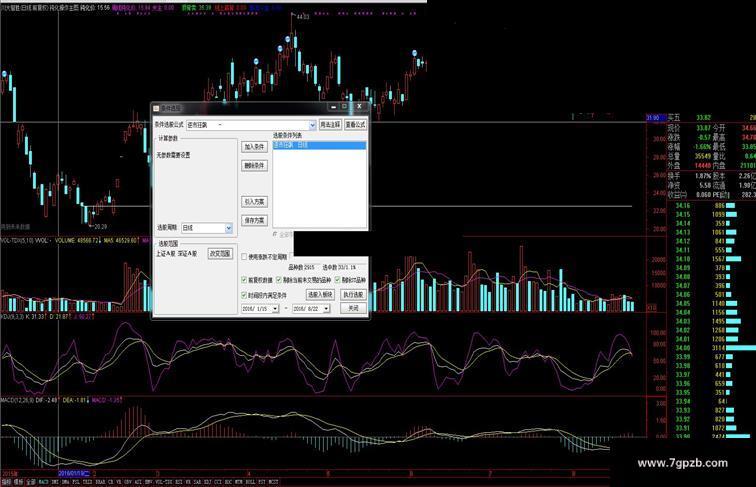The image size is (756, 487).
Task: Select the MACD indicator tab
Action: pos(43,482)
